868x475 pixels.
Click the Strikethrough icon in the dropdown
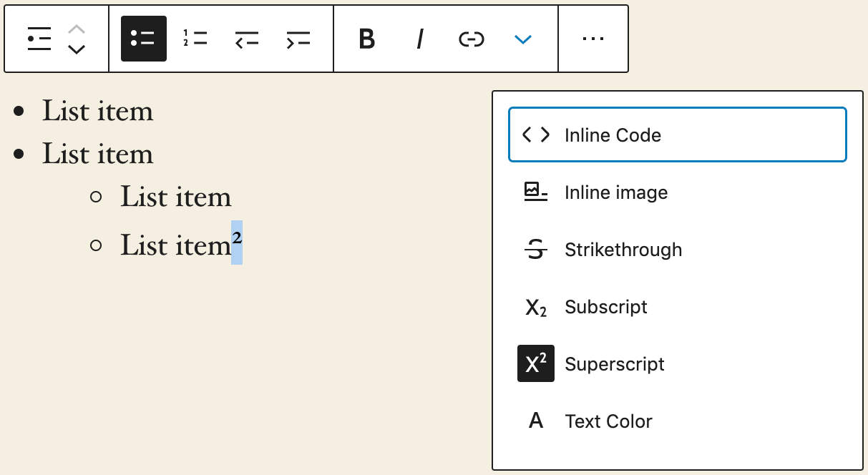[x=536, y=249]
